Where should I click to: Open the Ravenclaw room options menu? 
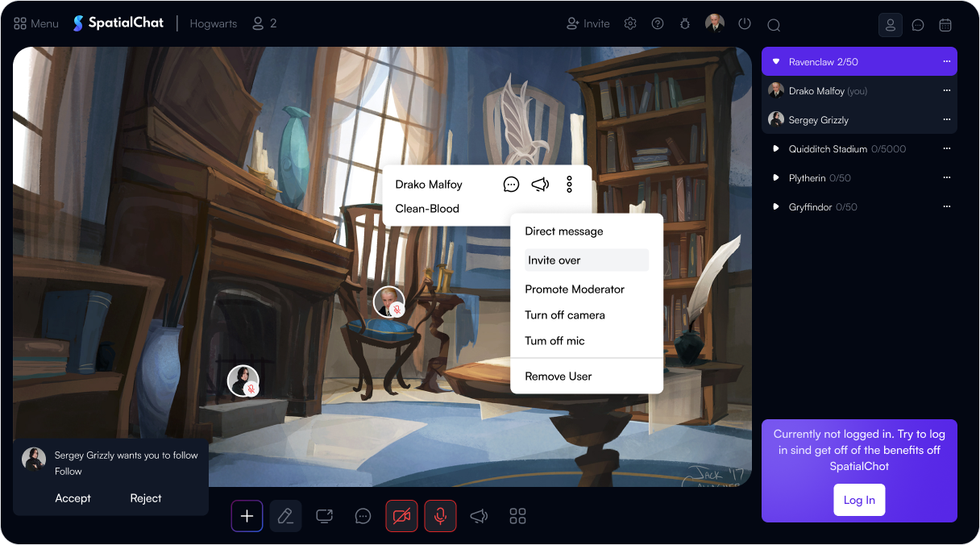coord(947,62)
